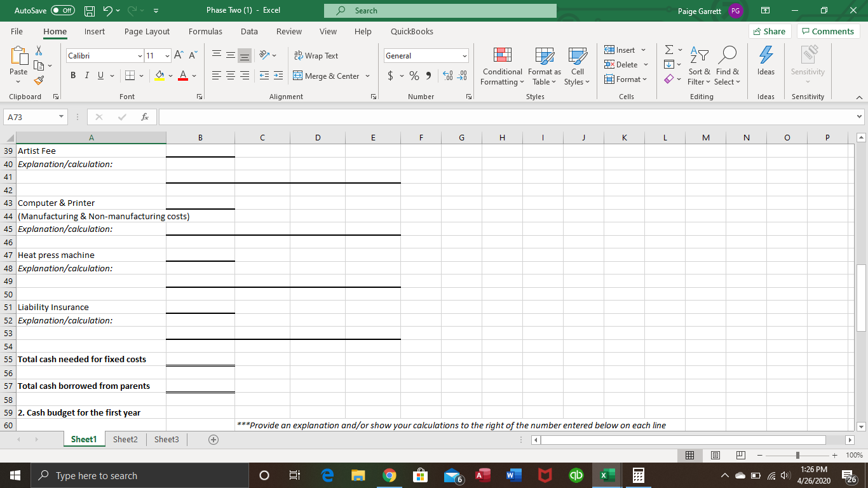
Task: Open the Insert ribbon tab
Action: click(x=95, y=31)
